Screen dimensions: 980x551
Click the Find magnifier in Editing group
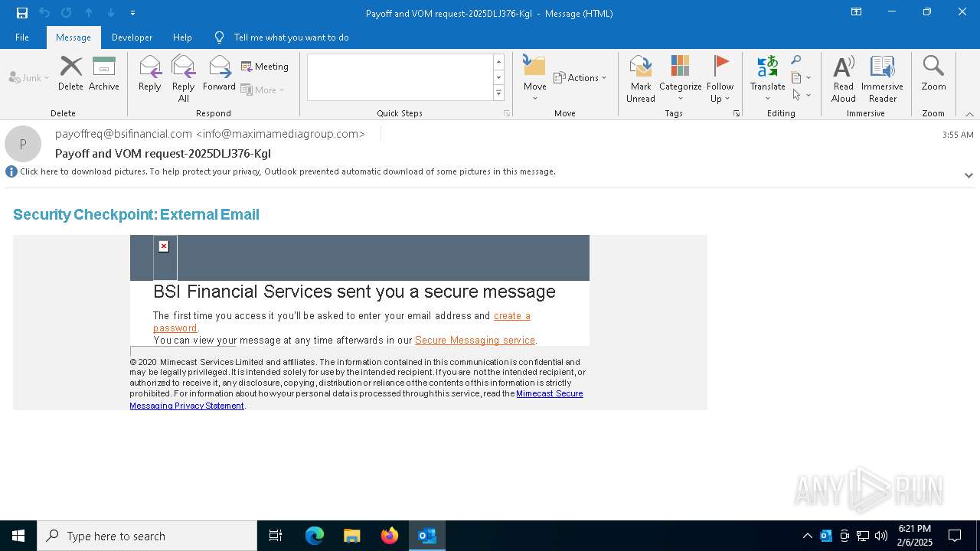(796, 60)
